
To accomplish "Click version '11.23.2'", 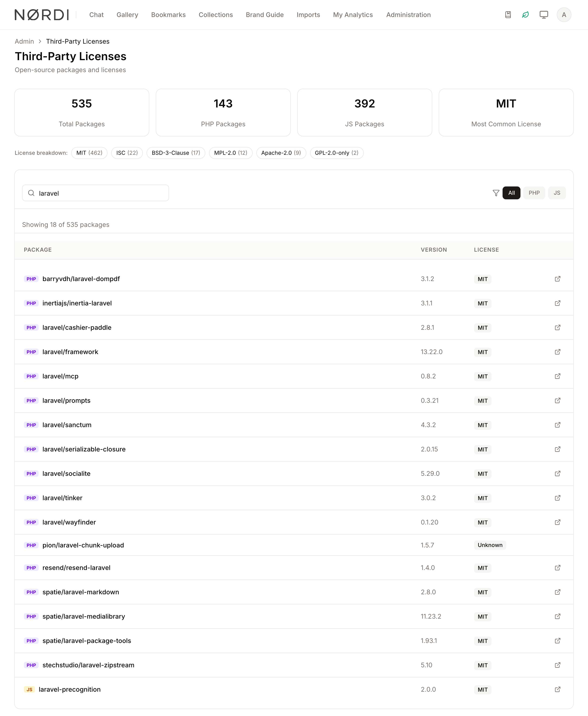I will tap(431, 617).
